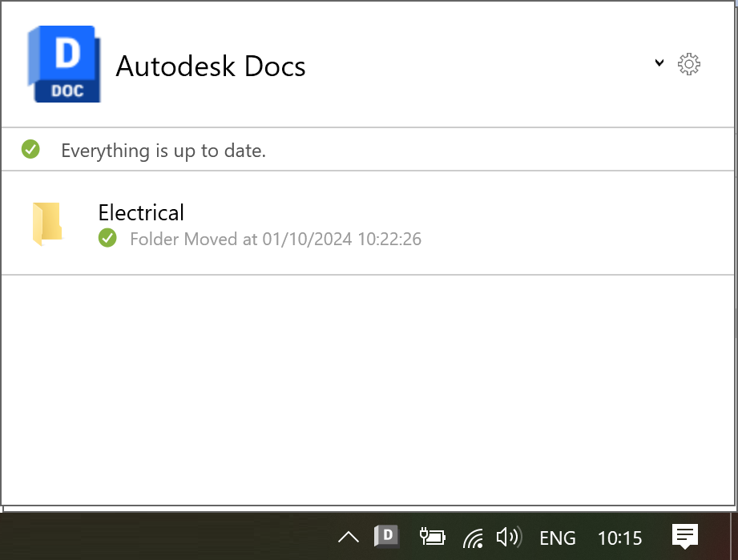Open the Electrical folder name link
Screen dimensions: 738x560
pyautogui.click(x=141, y=212)
